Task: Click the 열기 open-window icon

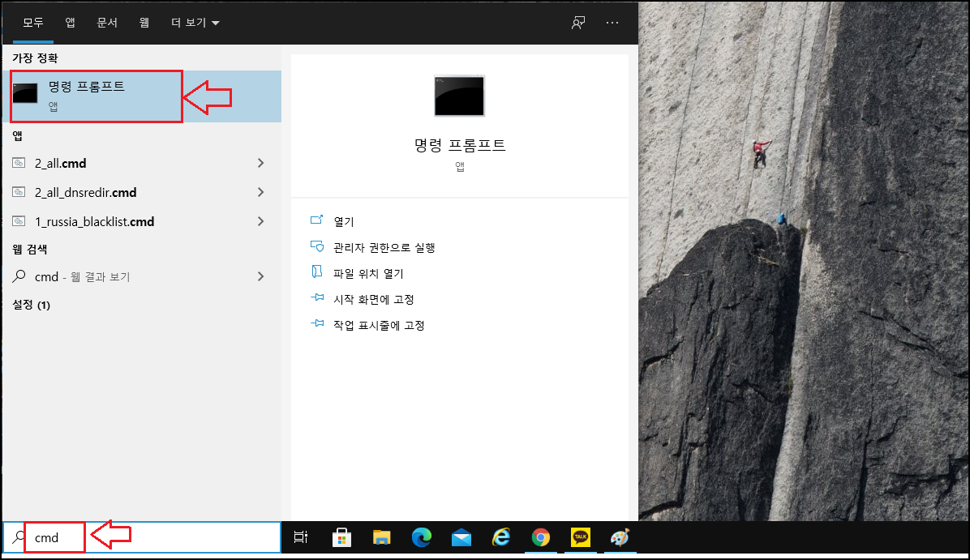Action: pyautogui.click(x=317, y=220)
